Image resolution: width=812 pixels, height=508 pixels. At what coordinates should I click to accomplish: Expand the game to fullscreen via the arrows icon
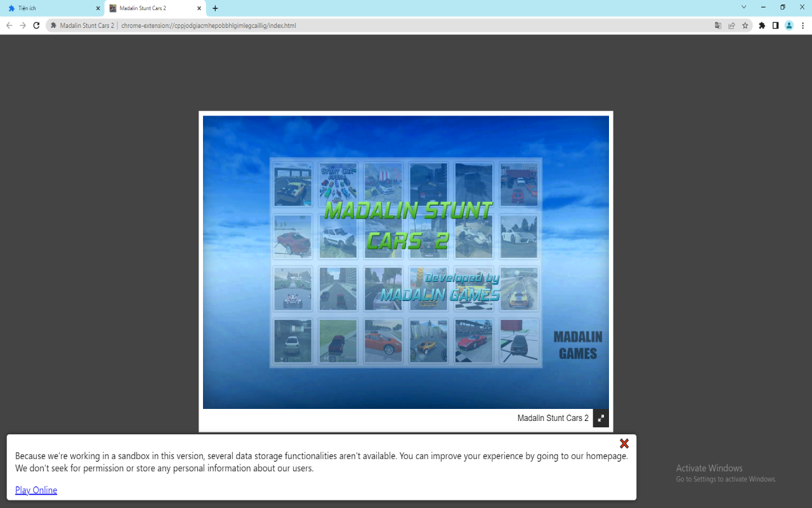click(x=600, y=418)
